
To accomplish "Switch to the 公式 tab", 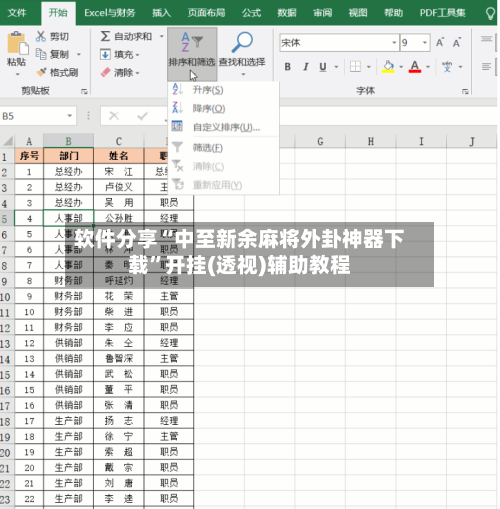I will 251,13.
